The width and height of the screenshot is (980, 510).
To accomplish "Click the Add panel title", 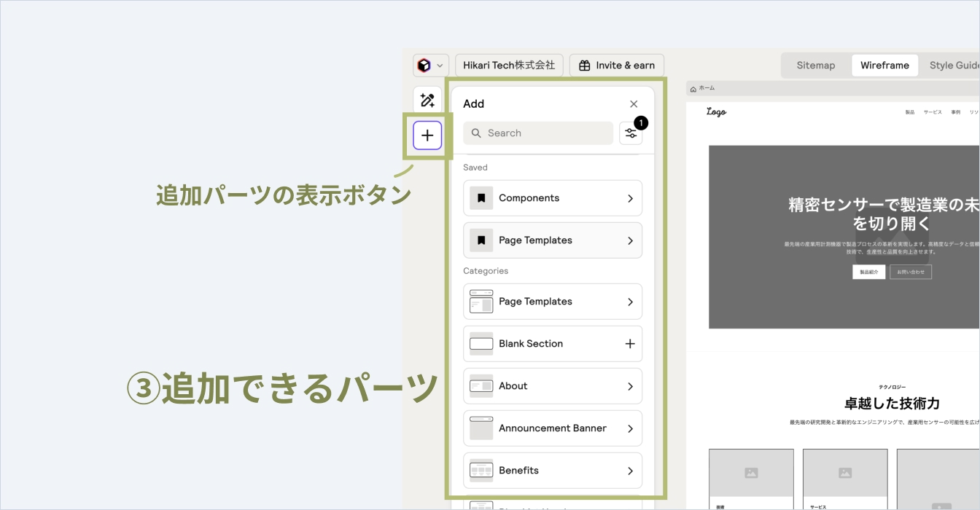I will [x=474, y=104].
